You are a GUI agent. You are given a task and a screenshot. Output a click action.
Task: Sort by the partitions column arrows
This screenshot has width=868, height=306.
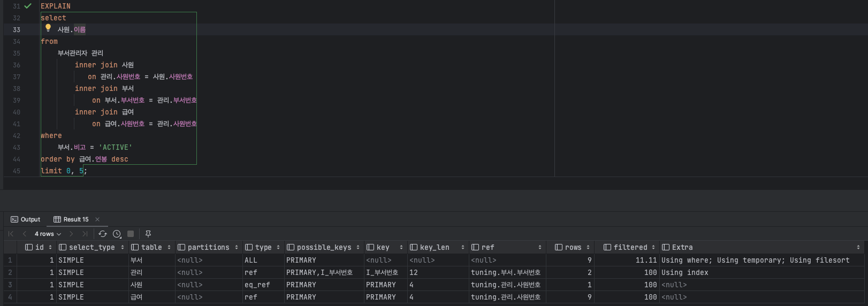tap(237, 247)
